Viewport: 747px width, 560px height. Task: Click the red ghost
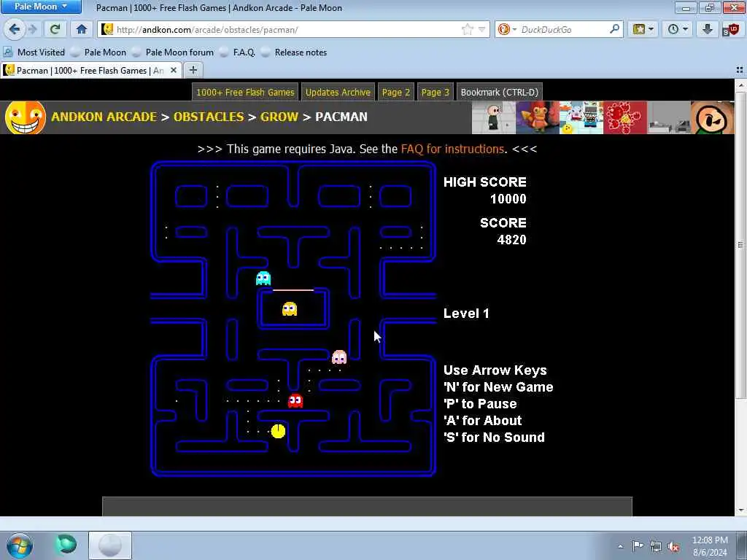(x=295, y=401)
